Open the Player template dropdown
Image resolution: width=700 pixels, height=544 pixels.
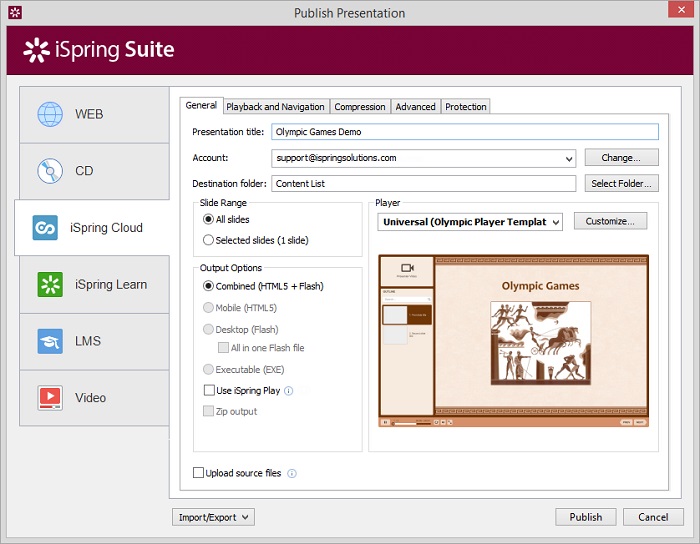coord(556,222)
